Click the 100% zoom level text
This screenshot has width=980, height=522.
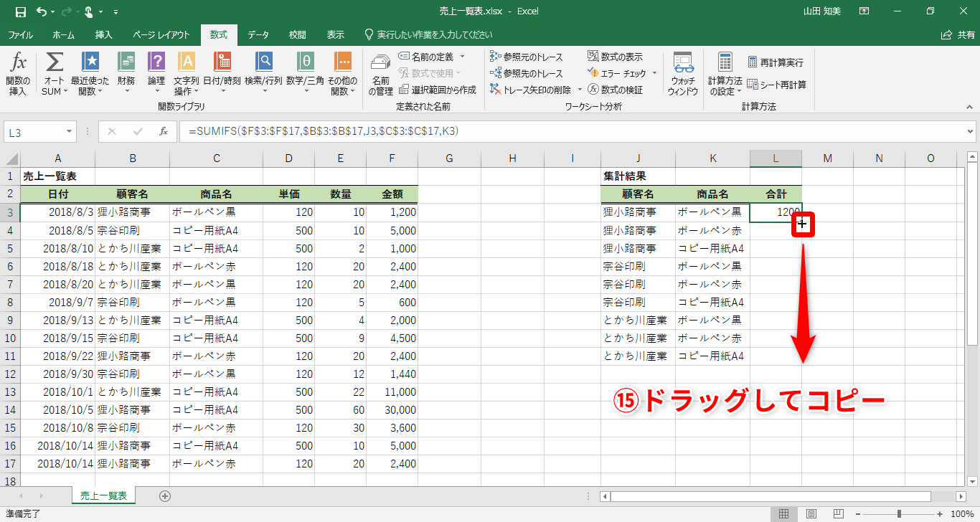pos(962,514)
